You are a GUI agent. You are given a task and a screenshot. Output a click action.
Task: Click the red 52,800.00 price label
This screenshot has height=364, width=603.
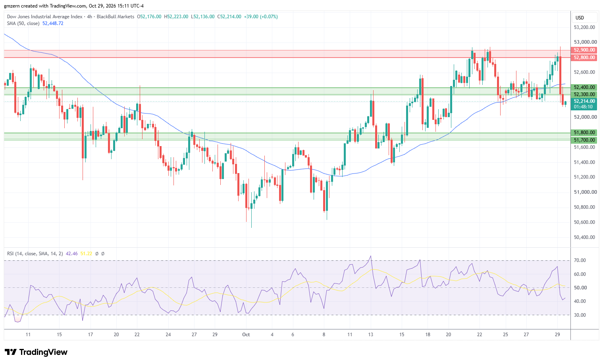(584, 58)
